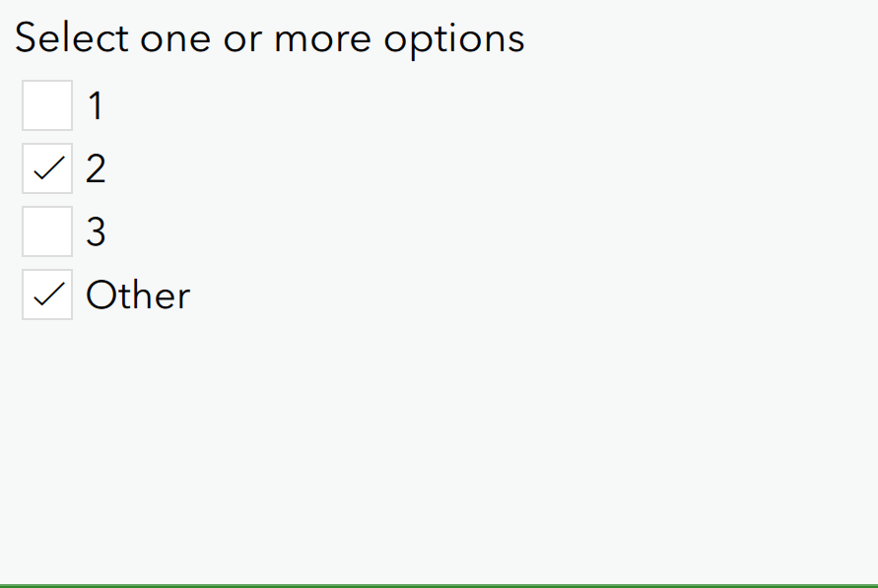Screen dimensions: 878x588
Task: Check the box for option 1
Action: 47,105
